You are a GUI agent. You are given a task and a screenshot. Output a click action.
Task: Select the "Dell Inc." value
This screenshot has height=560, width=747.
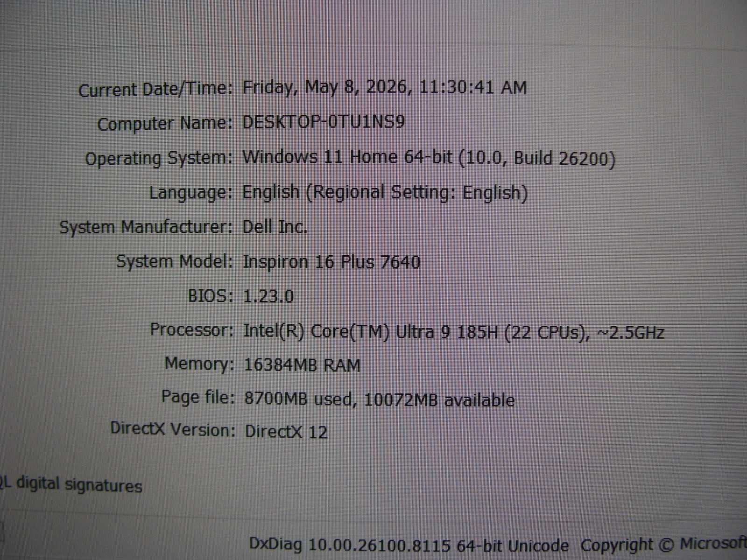click(x=275, y=227)
